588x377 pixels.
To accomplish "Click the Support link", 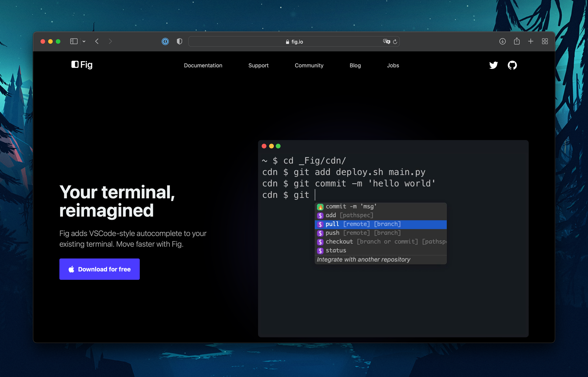I will [x=258, y=65].
